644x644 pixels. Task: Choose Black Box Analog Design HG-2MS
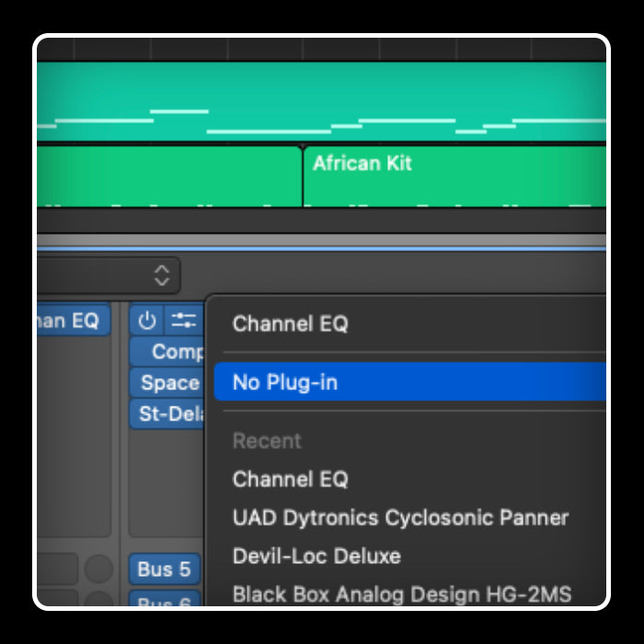(402, 594)
